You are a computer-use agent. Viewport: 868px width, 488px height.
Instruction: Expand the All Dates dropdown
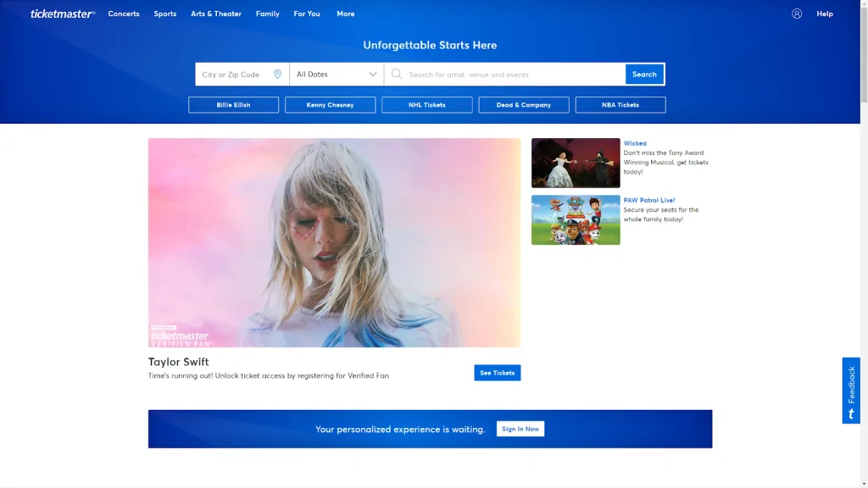(x=337, y=75)
